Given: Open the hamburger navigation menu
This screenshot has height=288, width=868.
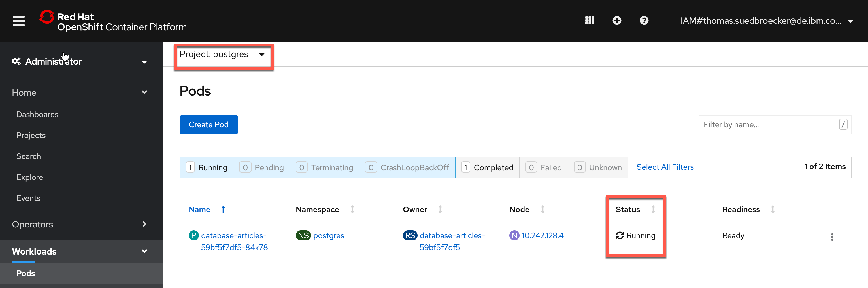Looking at the screenshot, I should pyautogui.click(x=18, y=21).
